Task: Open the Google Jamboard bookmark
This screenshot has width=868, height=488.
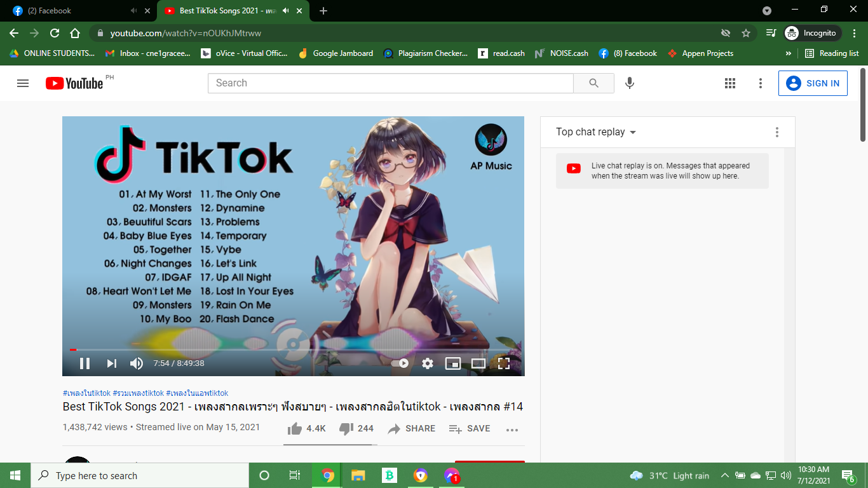Action: click(x=336, y=53)
